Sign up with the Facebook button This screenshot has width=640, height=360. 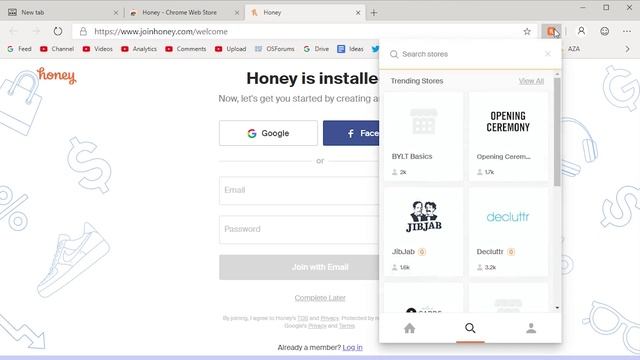click(x=351, y=133)
